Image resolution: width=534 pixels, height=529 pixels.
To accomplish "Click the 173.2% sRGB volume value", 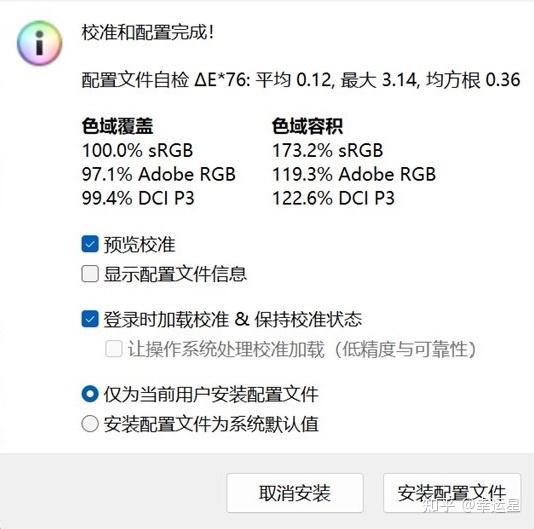I will pyautogui.click(x=328, y=150).
